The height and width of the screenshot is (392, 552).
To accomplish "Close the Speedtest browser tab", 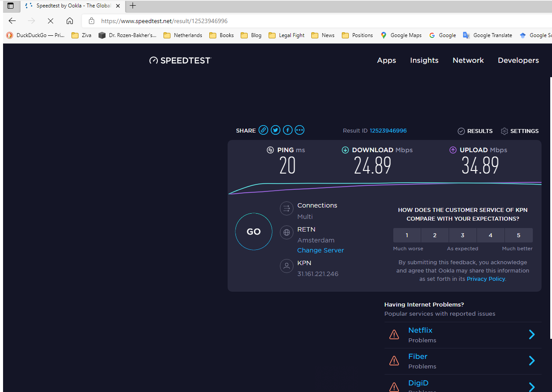I will (118, 6).
